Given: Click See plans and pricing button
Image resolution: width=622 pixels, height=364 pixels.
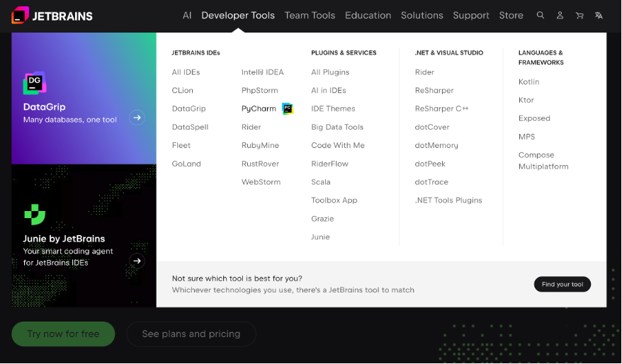Looking at the screenshot, I should (191, 334).
